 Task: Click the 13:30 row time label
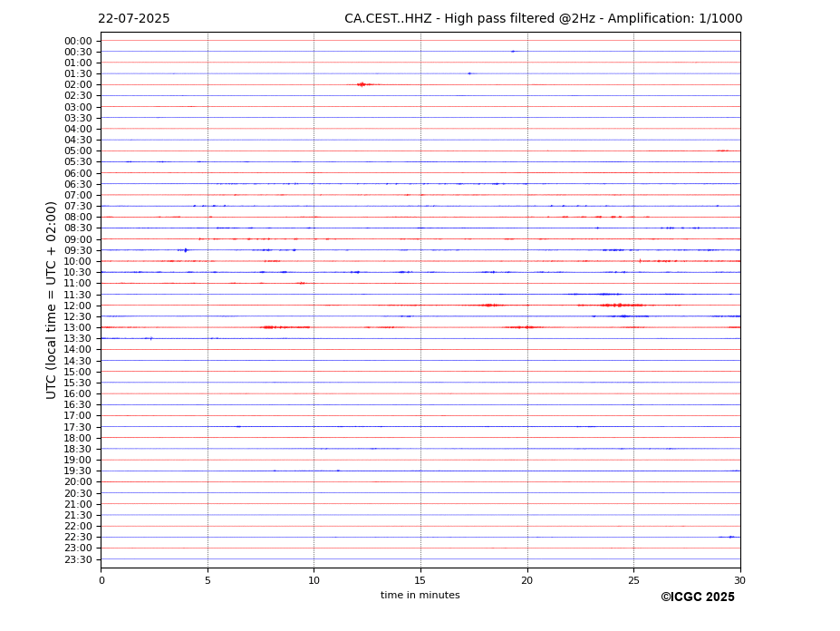click(78, 339)
